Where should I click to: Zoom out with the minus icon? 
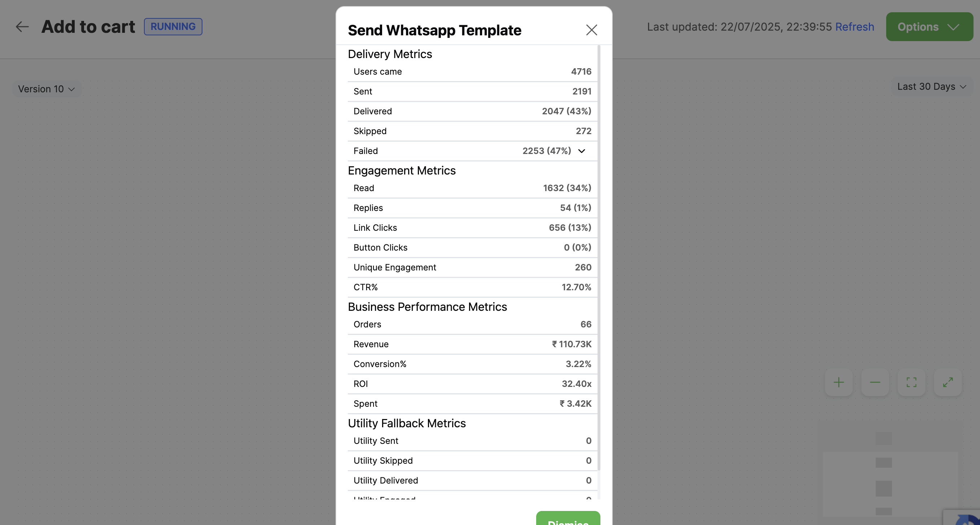875,382
